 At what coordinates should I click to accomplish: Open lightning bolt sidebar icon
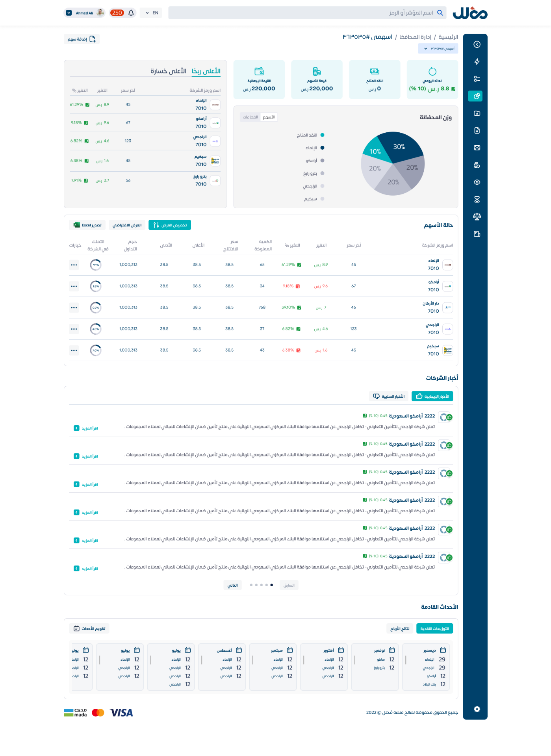pos(477,61)
